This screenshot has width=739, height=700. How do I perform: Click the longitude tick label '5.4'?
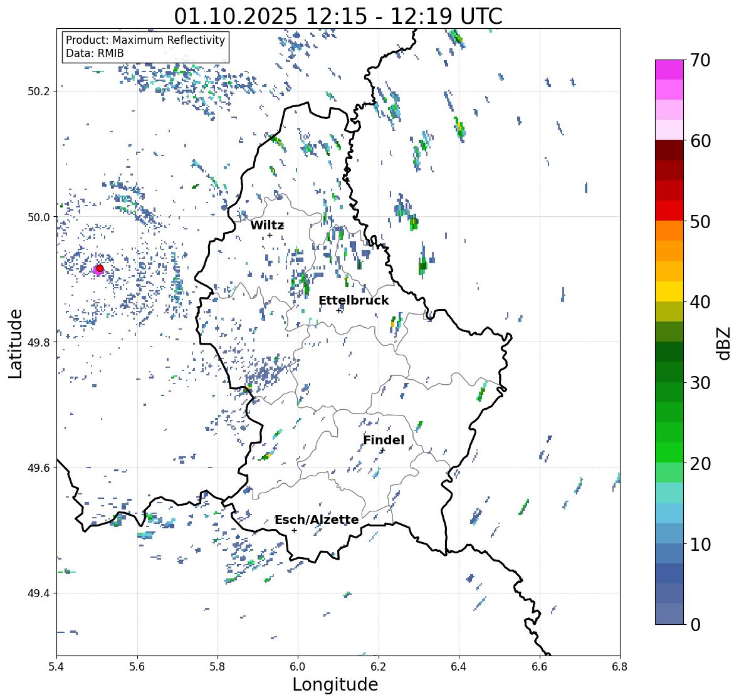pos(56,667)
